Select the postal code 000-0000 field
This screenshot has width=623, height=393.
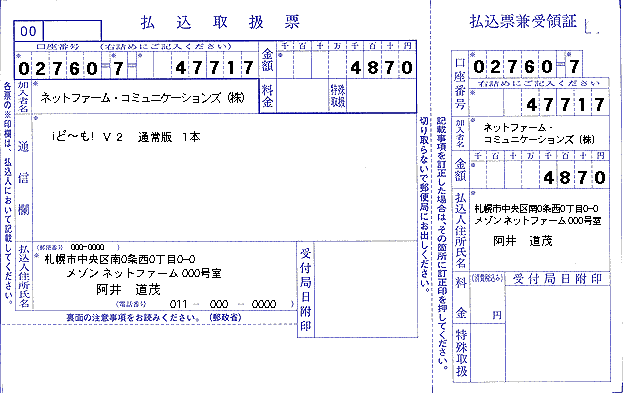87,247
